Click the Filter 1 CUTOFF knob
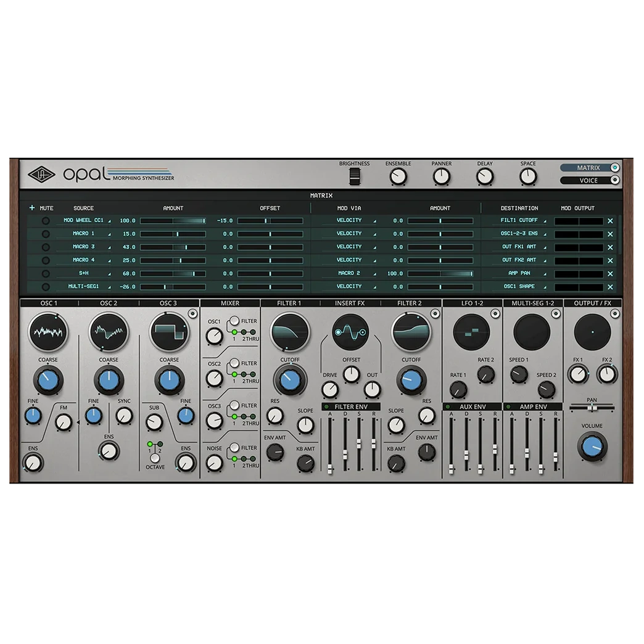This screenshot has width=644, height=644. coord(290,381)
